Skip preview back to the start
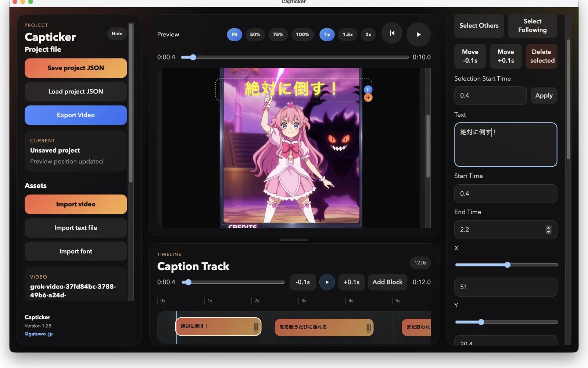Viewport: 588px width, 368px height. [392, 33]
